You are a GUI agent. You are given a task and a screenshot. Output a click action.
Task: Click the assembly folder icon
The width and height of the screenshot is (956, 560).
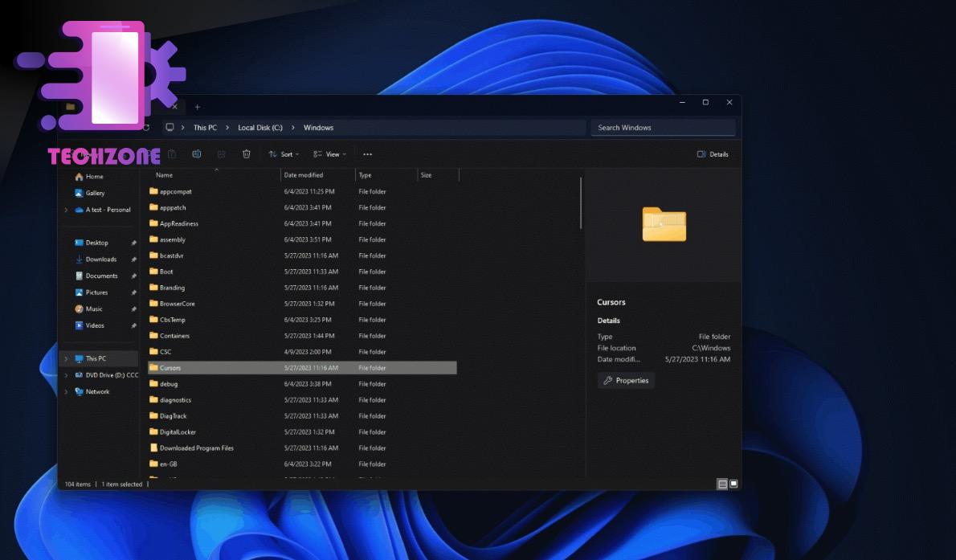point(153,239)
